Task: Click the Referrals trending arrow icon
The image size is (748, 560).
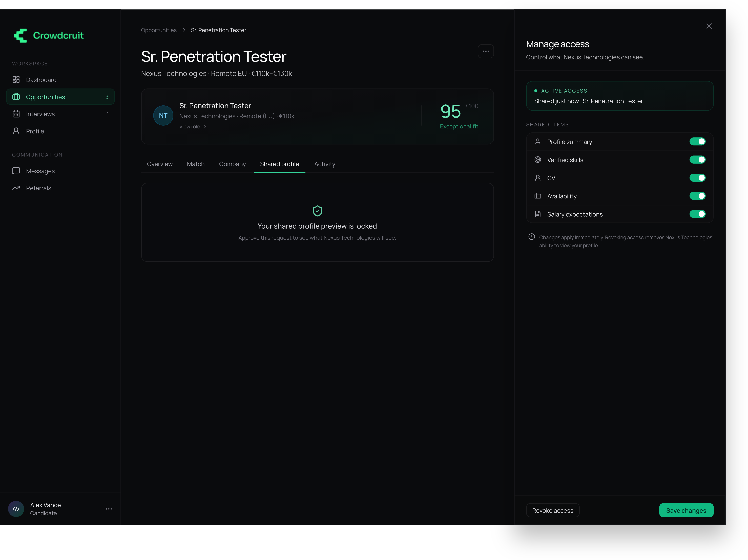Action: 16,188
